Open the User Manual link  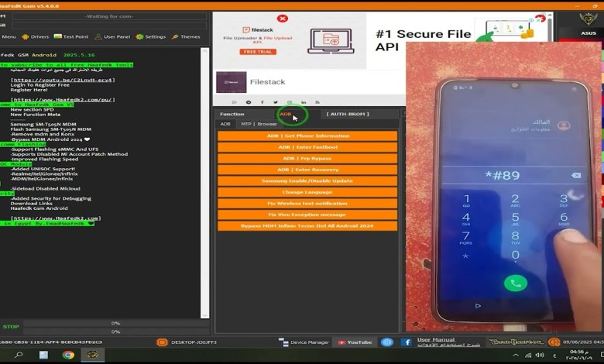point(436,340)
